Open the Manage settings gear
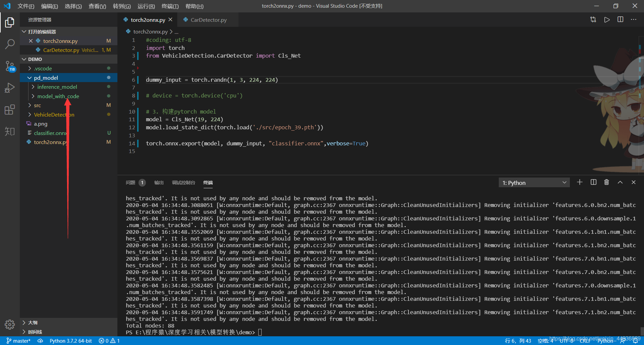The image size is (644, 345). tap(10, 324)
